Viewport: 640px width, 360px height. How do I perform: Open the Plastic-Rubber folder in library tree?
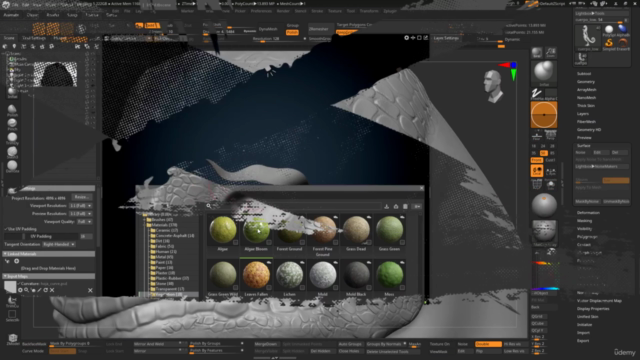(x=169, y=278)
